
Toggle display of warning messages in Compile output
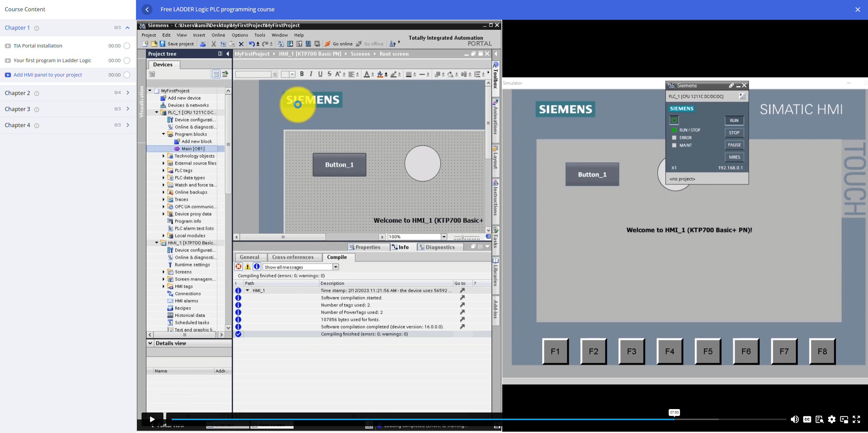(x=247, y=267)
